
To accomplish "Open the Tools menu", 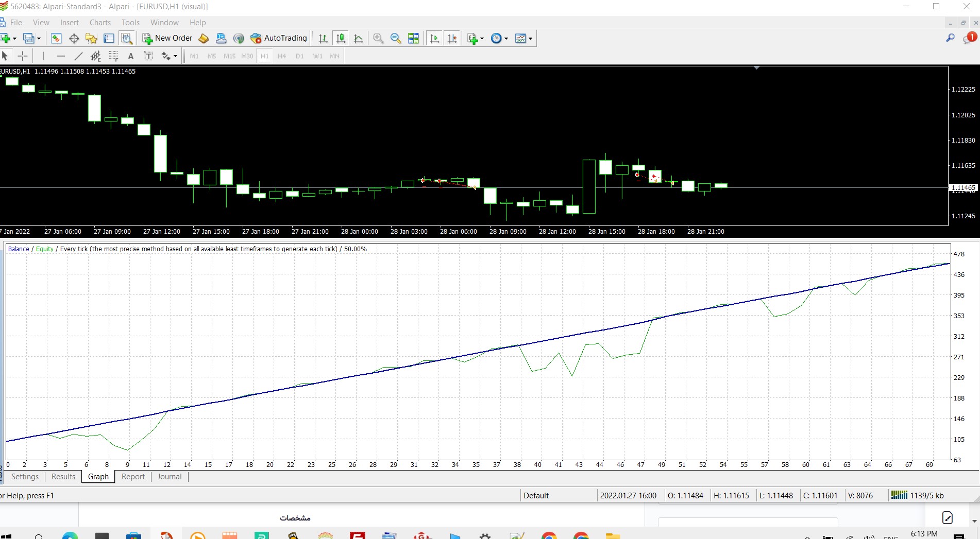I will (x=130, y=23).
